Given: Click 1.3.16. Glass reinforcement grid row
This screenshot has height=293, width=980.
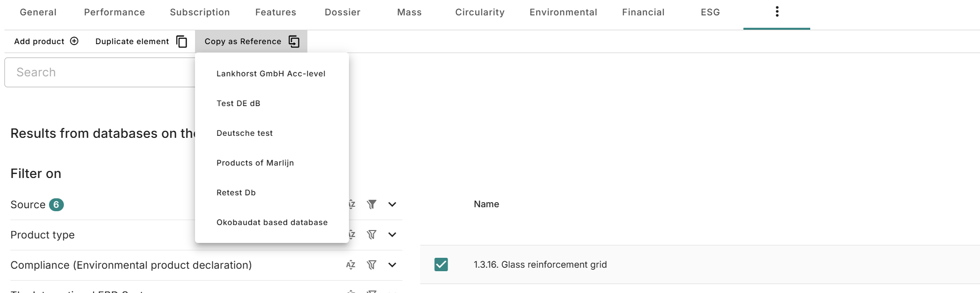Looking at the screenshot, I should [x=700, y=264].
